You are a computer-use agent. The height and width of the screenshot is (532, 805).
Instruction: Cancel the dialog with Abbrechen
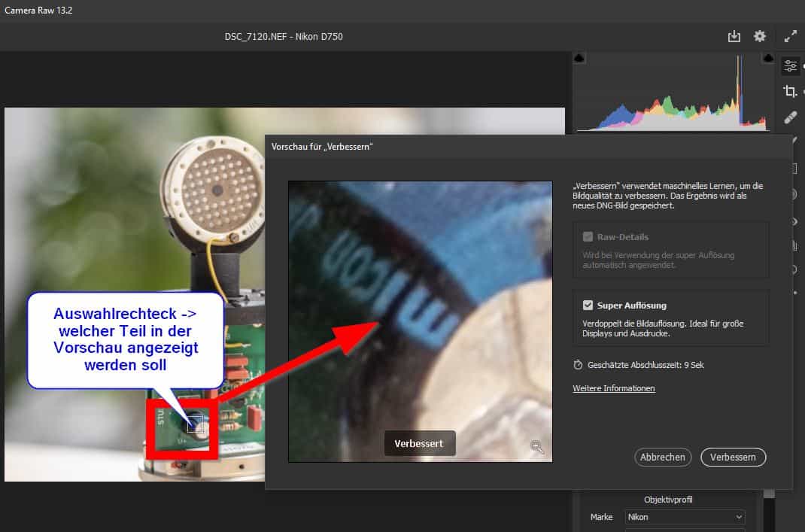point(663,457)
